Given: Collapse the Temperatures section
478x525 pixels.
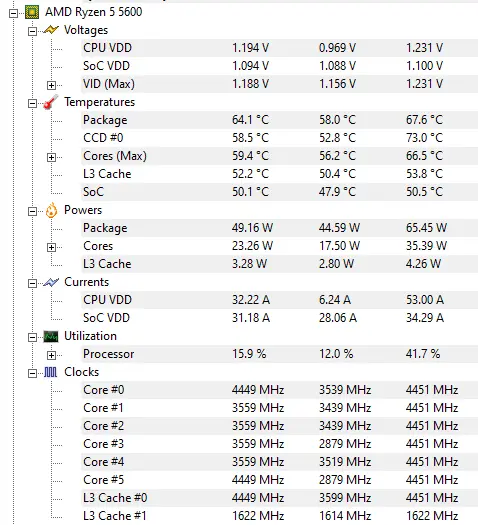Looking at the screenshot, I should pos(32,103).
